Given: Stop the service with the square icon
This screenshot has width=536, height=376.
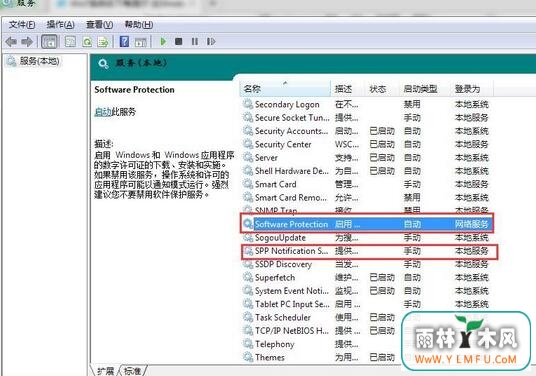Looking at the screenshot, I should pyautogui.click(x=178, y=42).
